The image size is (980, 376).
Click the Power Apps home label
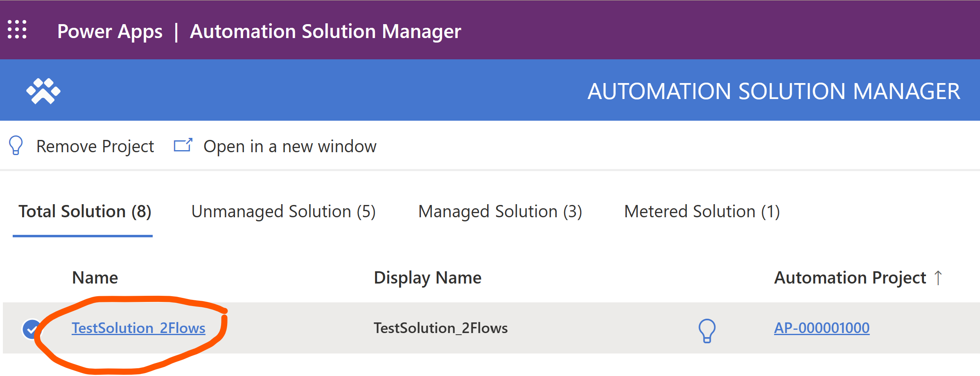click(110, 31)
